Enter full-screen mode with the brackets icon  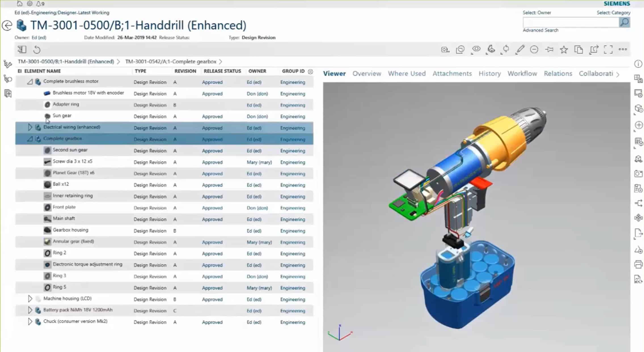(608, 49)
